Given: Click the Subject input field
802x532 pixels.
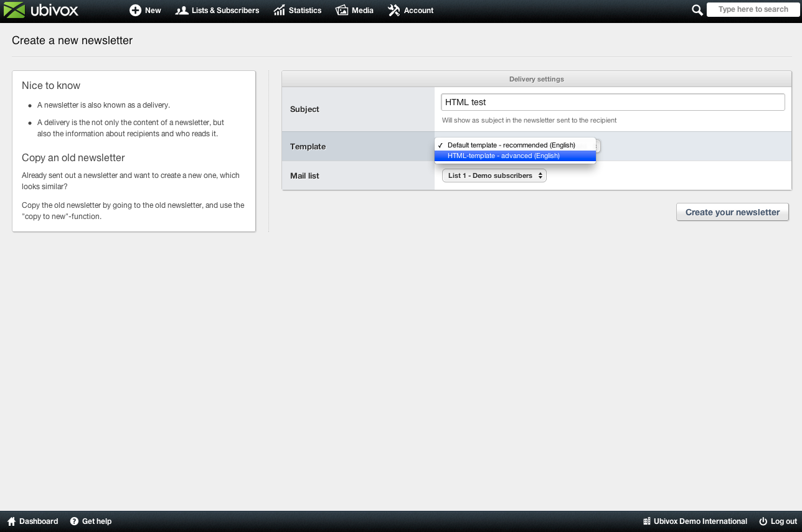Looking at the screenshot, I should [613, 102].
